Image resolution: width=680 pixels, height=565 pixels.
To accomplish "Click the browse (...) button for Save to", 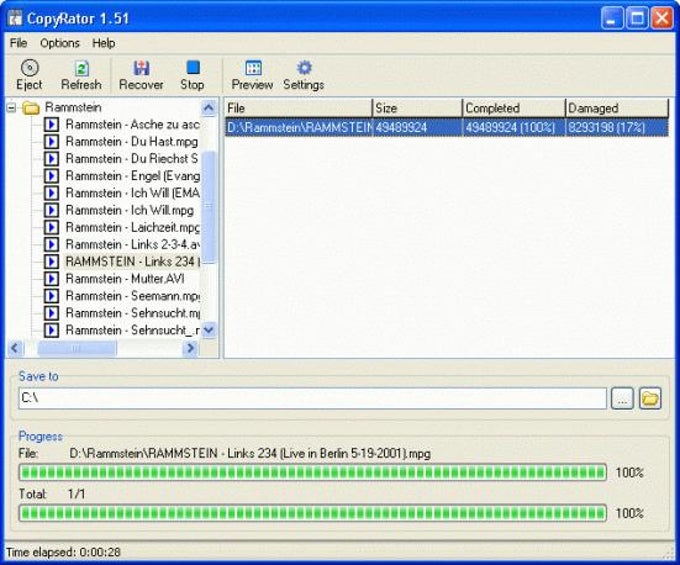I will tap(622, 398).
